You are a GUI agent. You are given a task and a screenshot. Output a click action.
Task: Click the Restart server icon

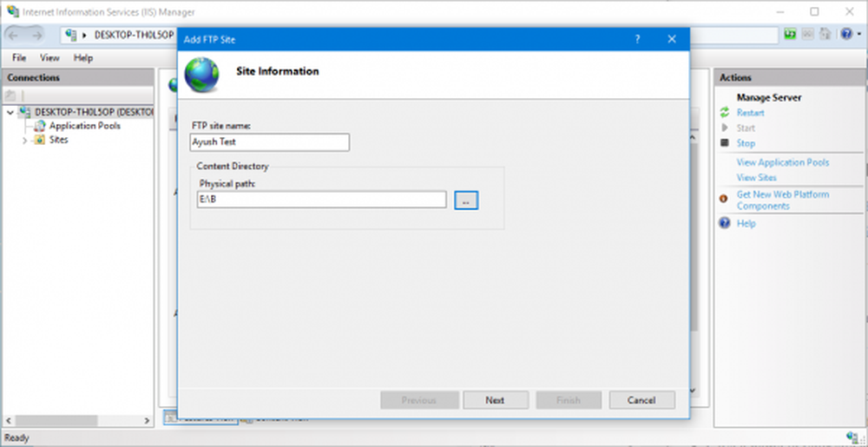724,113
